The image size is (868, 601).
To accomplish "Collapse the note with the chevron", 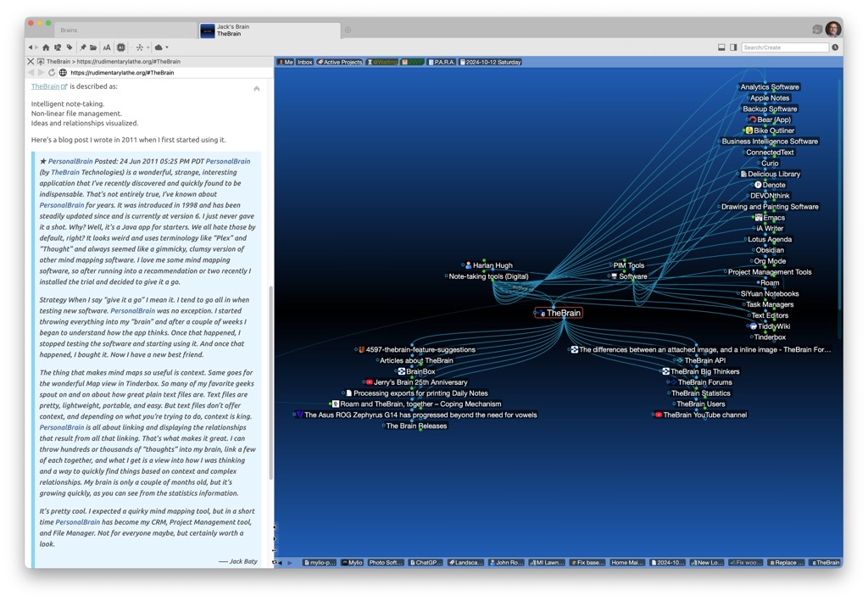I will click(257, 88).
